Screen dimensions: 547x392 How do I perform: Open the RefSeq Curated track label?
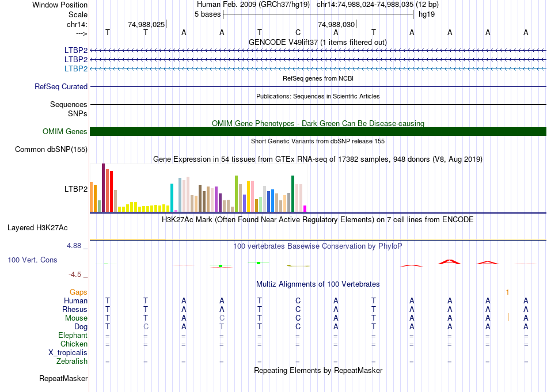61,86
